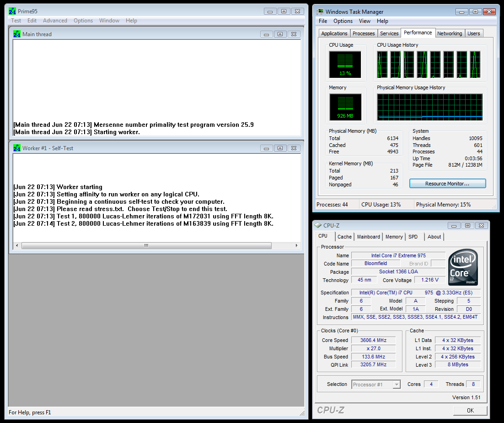Switch to the Memory tab in CPU-Z
504x423 pixels.
(394, 237)
